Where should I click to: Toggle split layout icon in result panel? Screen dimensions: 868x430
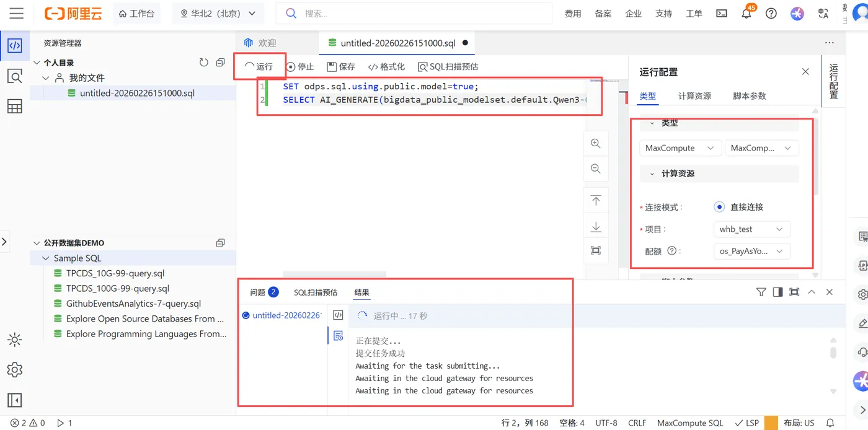click(x=777, y=292)
